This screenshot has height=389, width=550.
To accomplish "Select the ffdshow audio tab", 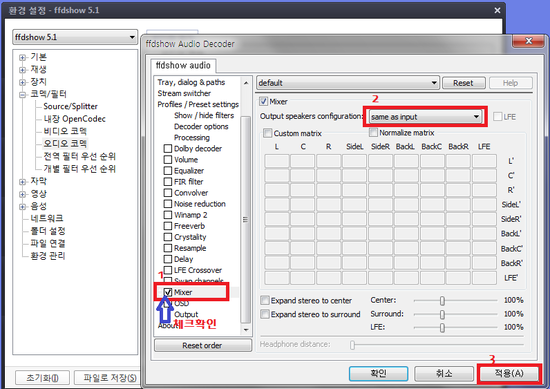I will click(x=183, y=66).
